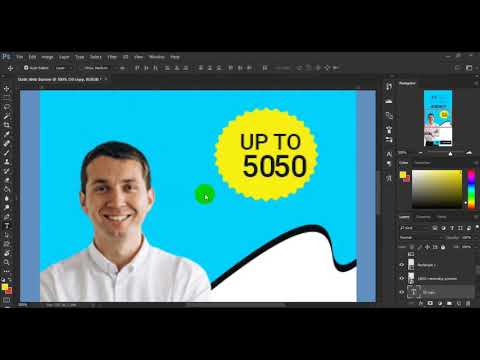Select the Magic Wand tool
Viewport: 480px width, 360px height.
(6, 116)
